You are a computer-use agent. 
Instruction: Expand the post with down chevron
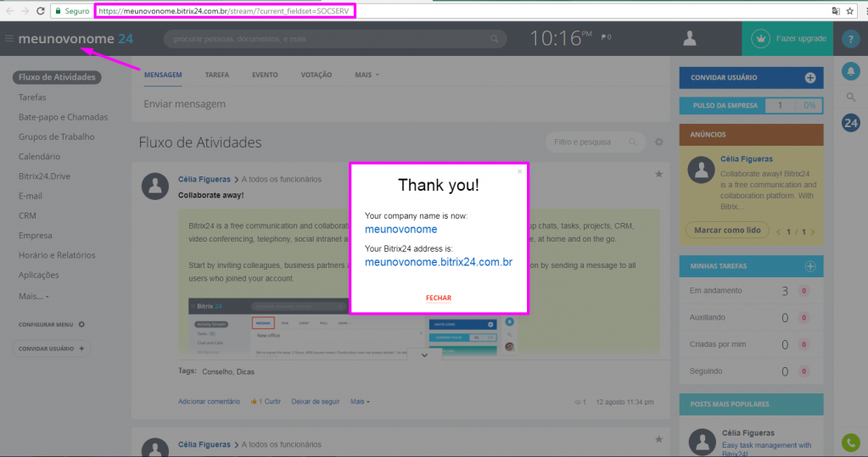424,355
